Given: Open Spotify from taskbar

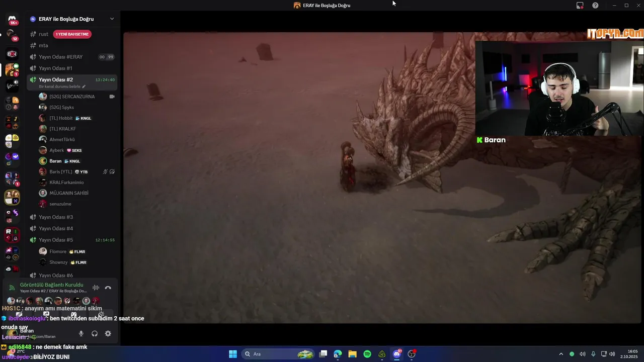Looking at the screenshot, I should coord(367,354).
